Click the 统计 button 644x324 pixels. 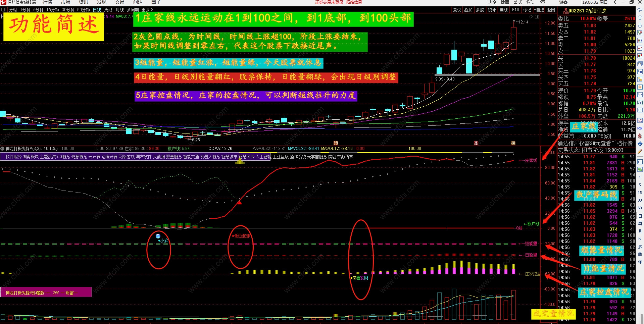pyautogui.click(x=492, y=10)
